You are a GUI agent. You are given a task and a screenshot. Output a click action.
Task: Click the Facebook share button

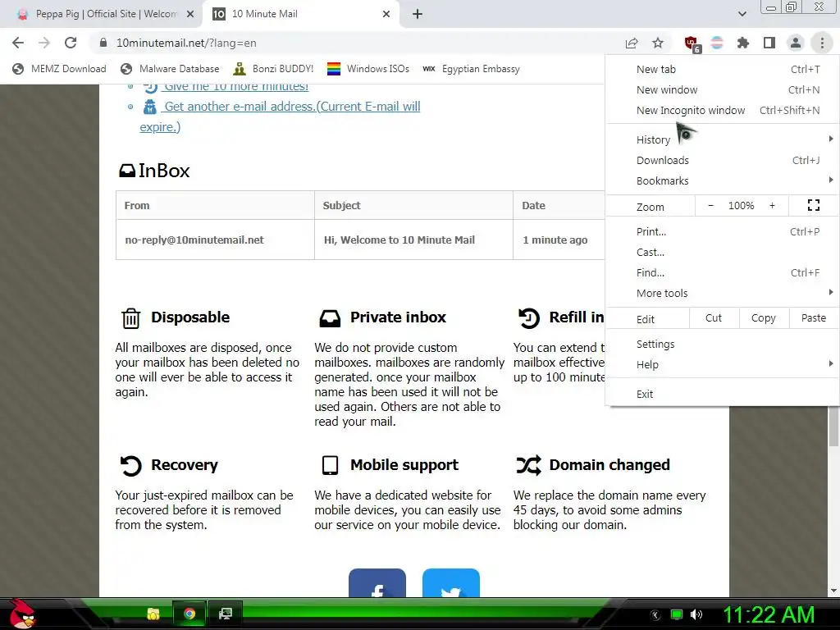377,583
